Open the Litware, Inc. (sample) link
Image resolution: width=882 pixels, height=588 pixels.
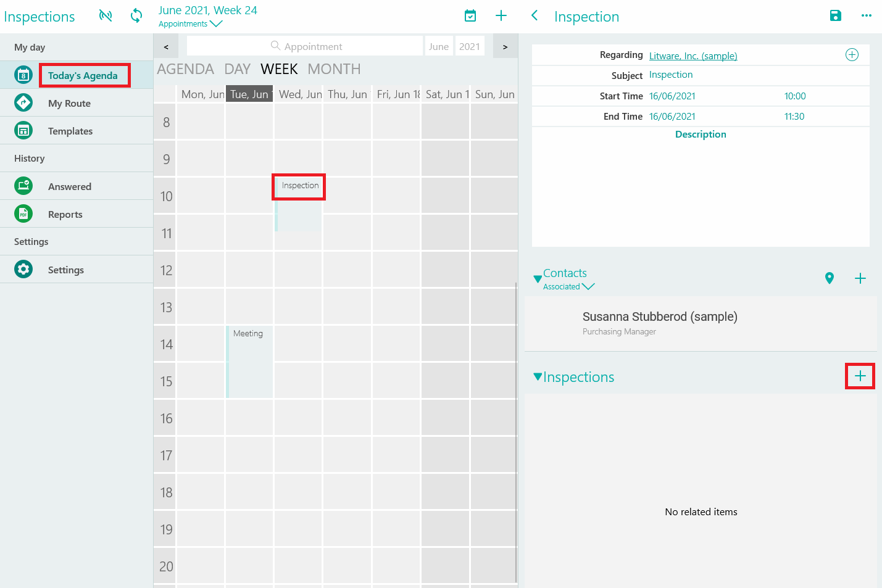click(693, 56)
